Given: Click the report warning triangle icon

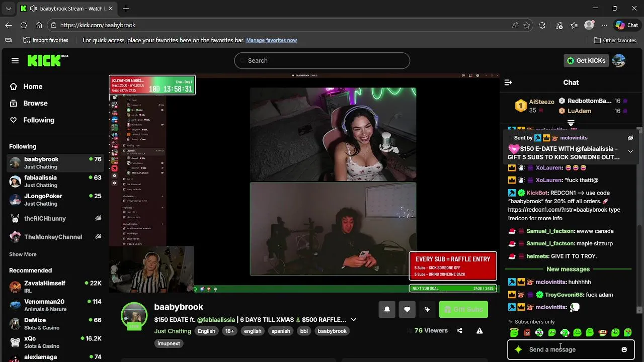Looking at the screenshot, I should pyautogui.click(x=479, y=331).
